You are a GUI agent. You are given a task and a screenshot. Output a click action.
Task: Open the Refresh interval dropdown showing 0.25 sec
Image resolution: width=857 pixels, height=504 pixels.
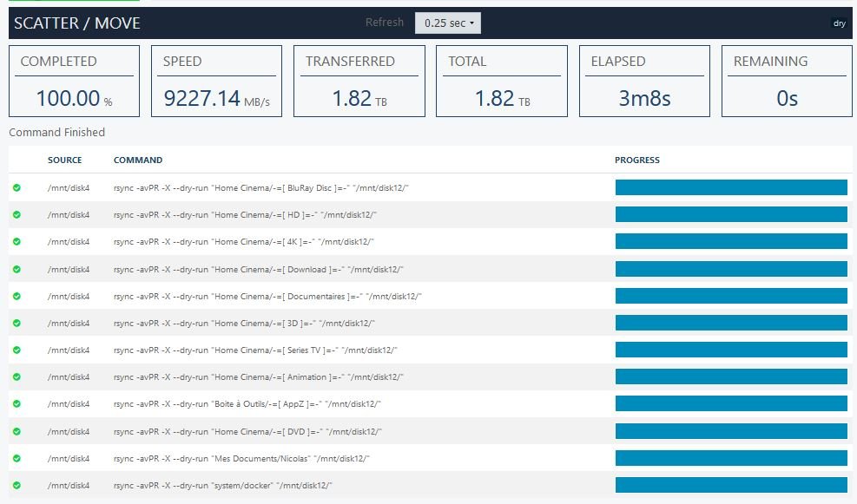[x=448, y=23]
